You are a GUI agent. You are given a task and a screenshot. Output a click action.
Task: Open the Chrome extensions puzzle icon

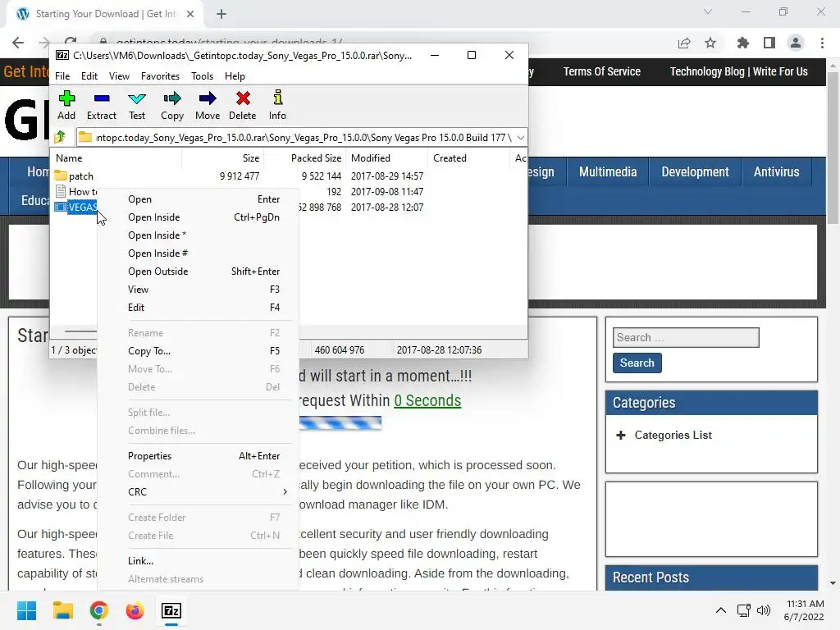coord(742,43)
